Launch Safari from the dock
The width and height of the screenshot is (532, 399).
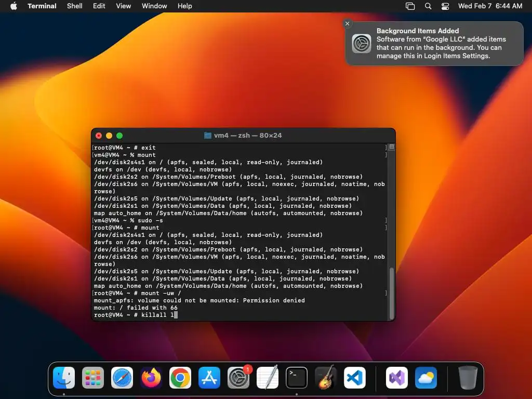[x=122, y=378]
